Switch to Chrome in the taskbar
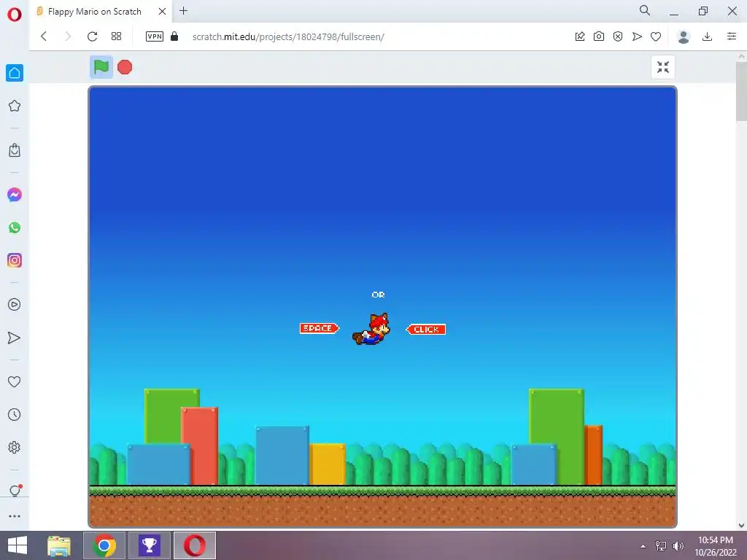This screenshot has height=560, width=747. (104, 545)
